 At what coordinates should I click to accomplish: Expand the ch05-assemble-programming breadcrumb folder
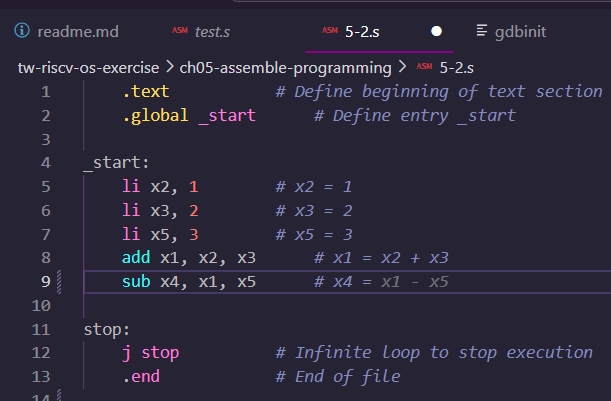click(285, 68)
